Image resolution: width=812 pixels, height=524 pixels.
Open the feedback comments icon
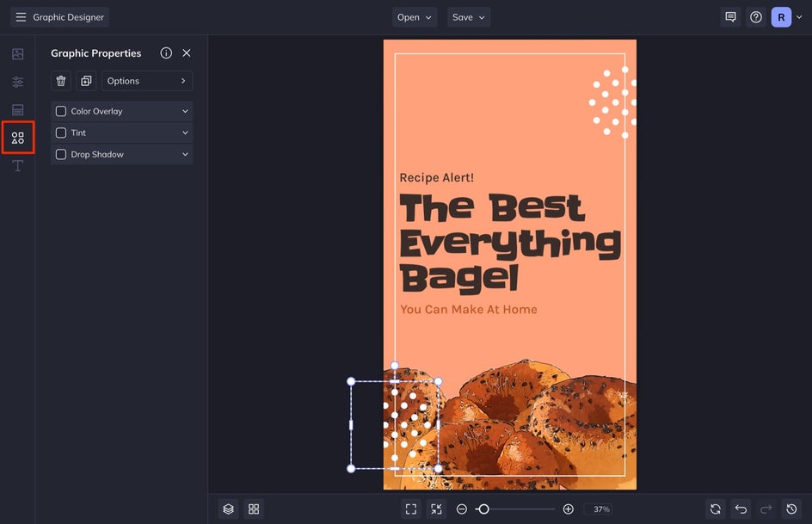(730, 17)
